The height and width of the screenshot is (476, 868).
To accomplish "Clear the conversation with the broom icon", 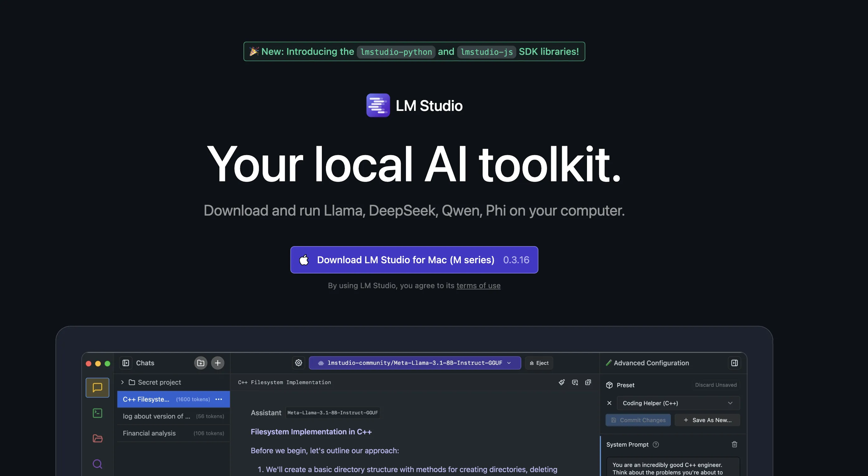I will pos(561,382).
